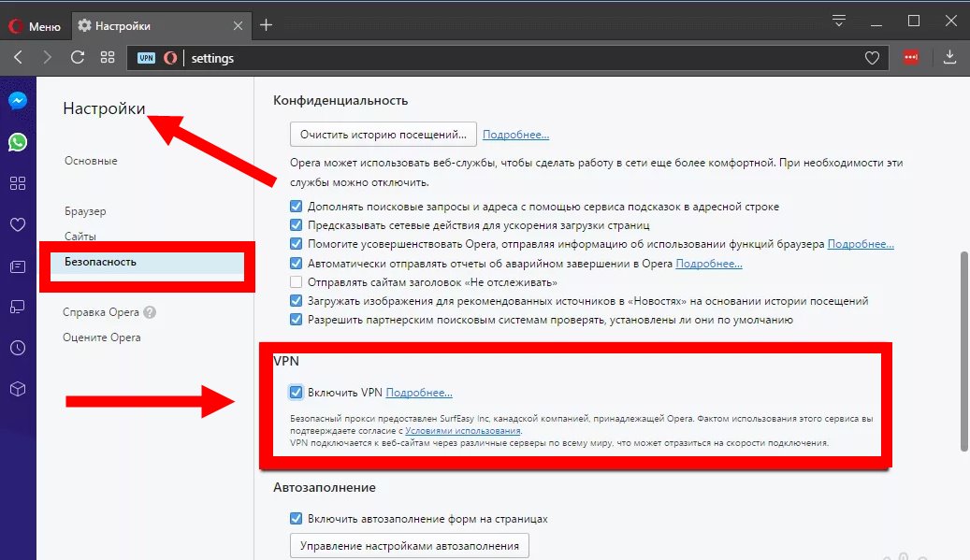Toggle Автоматически отправлять отчеты checkbox

coord(297,264)
